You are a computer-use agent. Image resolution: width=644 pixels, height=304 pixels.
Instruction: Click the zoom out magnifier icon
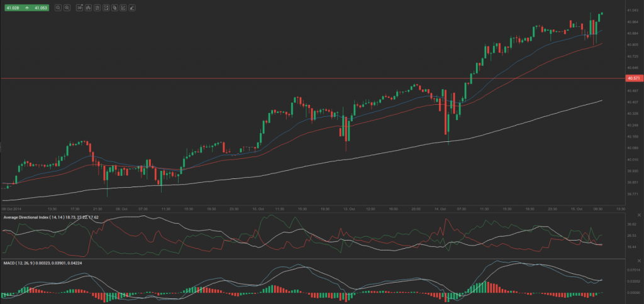pos(58,8)
